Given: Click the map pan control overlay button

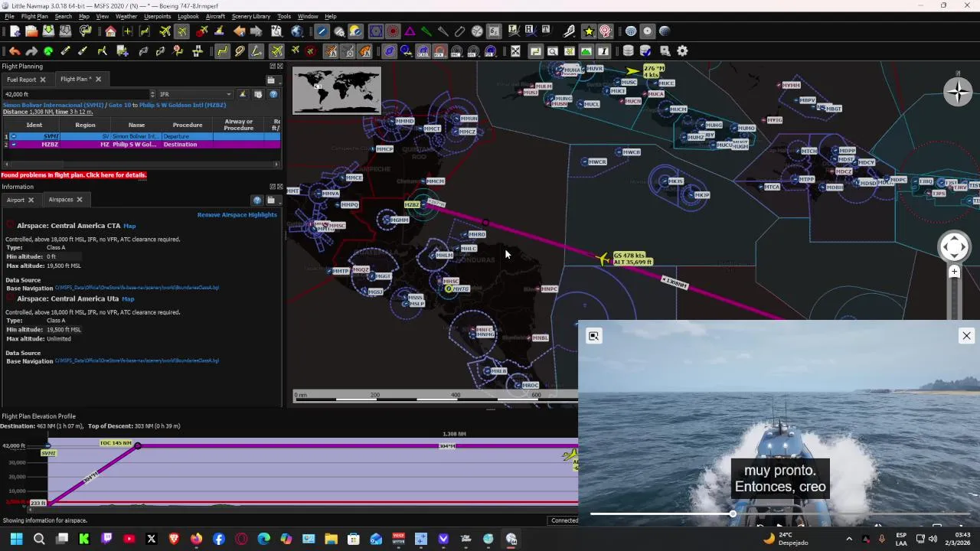Looking at the screenshot, I should click(954, 246).
